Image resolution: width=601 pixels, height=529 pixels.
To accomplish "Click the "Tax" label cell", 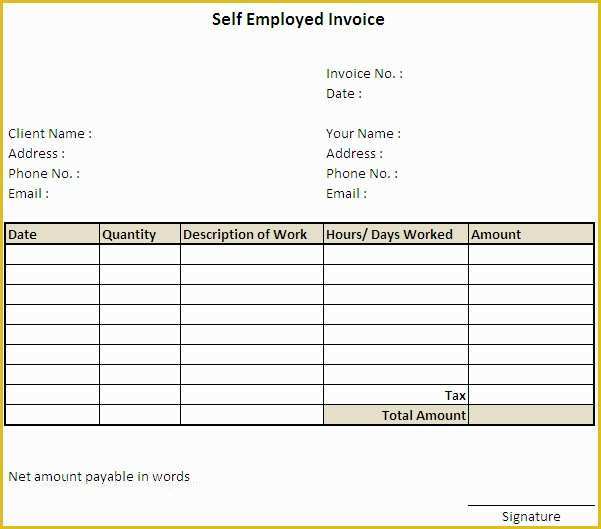I will click(396, 395).
